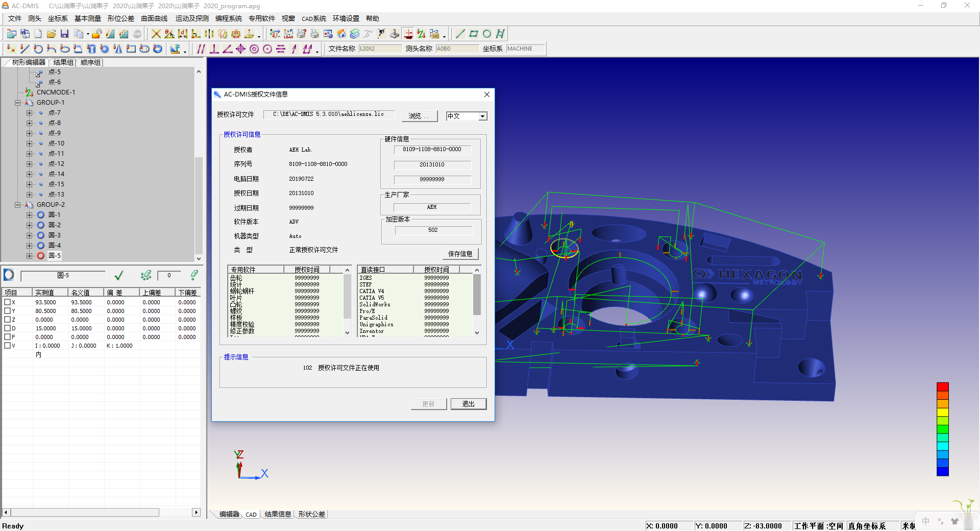Select the measure torus tool icon
The width and height of the screenshot is (980, 531).
pos(158,49)
